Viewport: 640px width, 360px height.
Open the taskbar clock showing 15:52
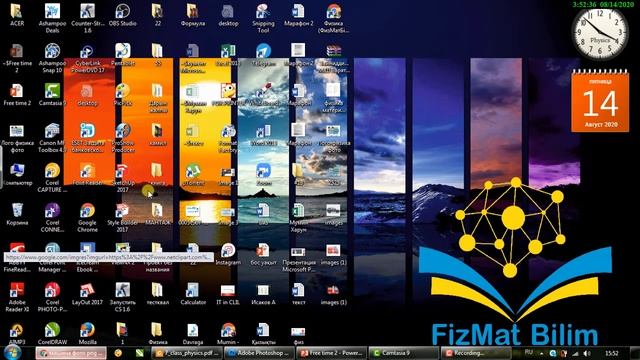tap(611, 353)
